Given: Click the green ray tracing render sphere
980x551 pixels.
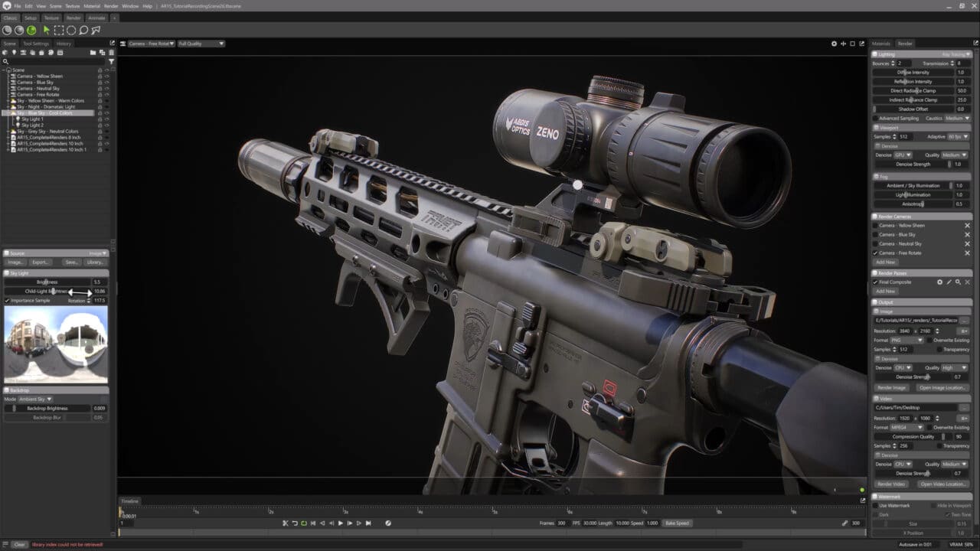Looking at the screenshot, I should [x=31, y=31].
